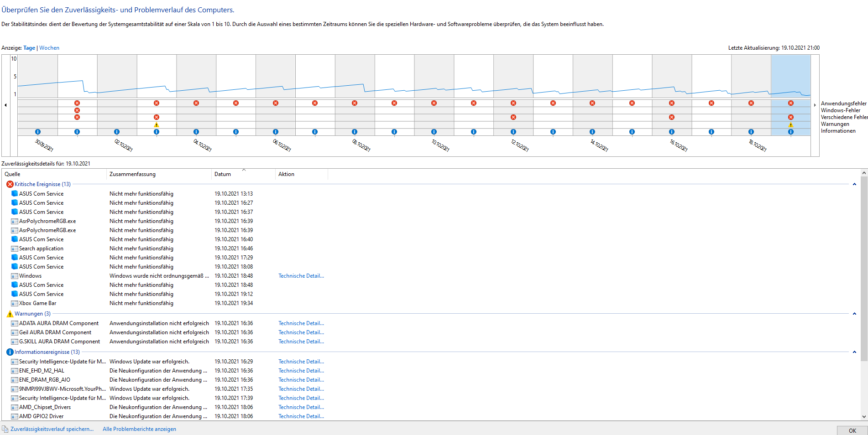Click the Search application row icon
This screenshot has width=868, height=435.
point(15,249)
